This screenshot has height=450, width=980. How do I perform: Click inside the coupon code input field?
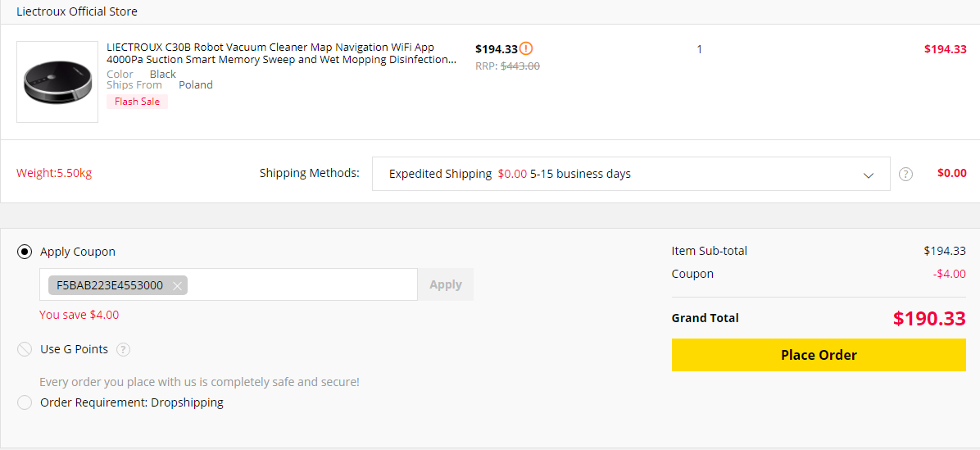point(303,284)
